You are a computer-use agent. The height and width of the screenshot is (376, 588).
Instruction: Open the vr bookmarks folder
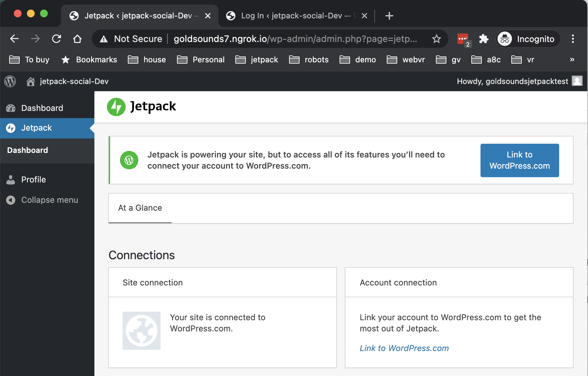click(x=523, y=60)
